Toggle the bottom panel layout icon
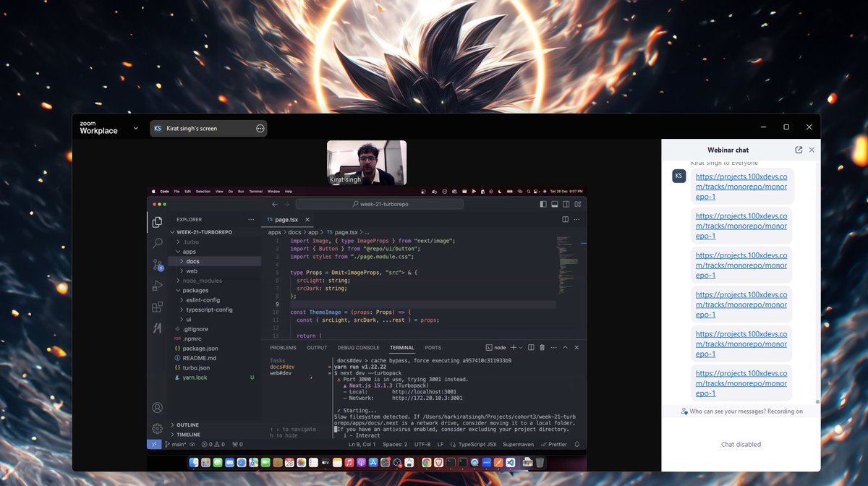 click(x=554, y=205)
